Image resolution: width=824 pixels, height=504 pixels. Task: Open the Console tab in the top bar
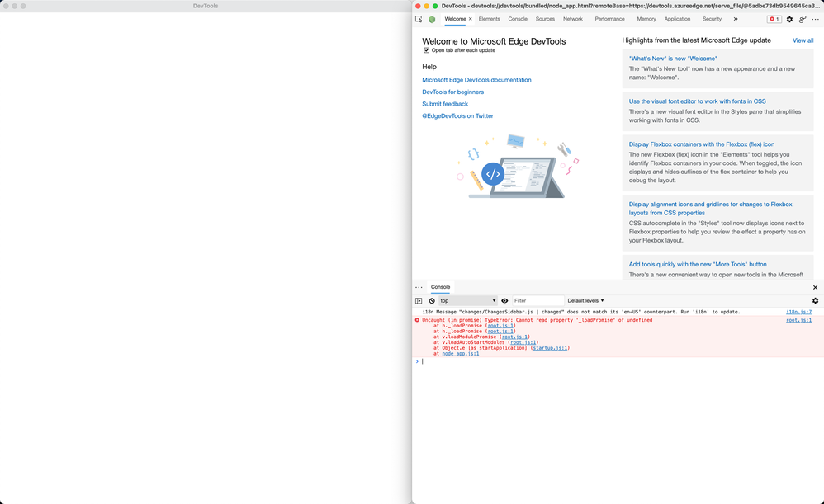pos(518,19)
